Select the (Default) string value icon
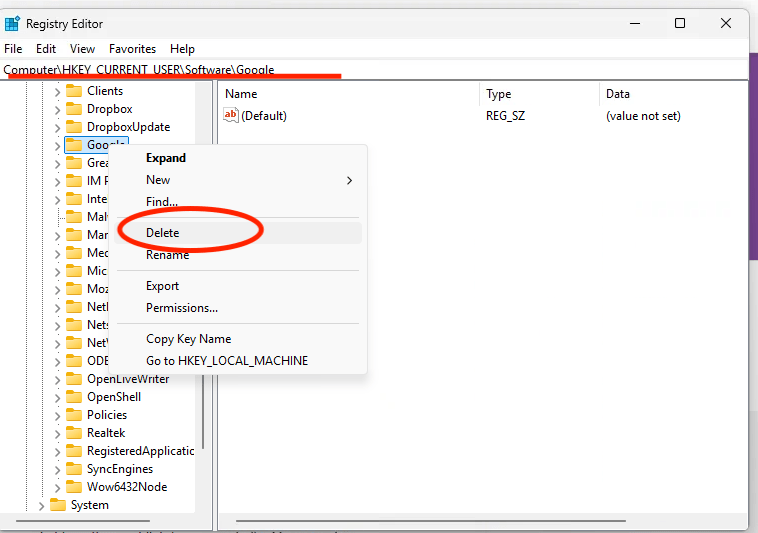The image size is (758, 533). (x=231, y=115)
